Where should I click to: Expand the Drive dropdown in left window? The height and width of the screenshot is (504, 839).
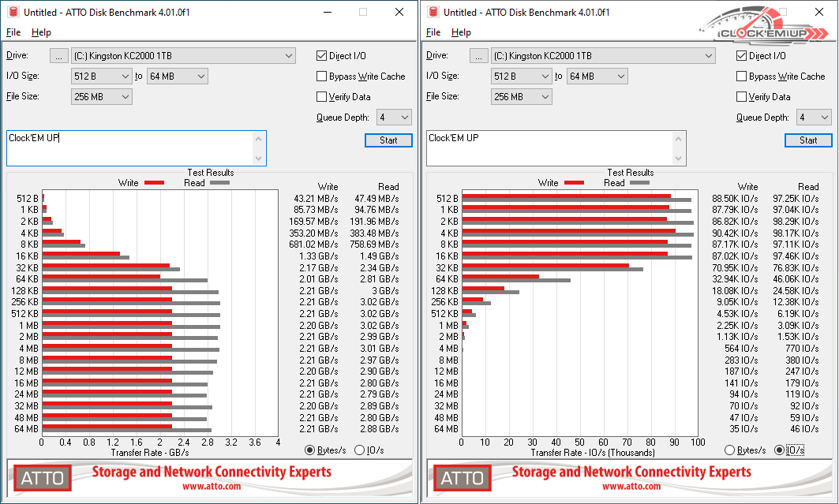(289, 56)
